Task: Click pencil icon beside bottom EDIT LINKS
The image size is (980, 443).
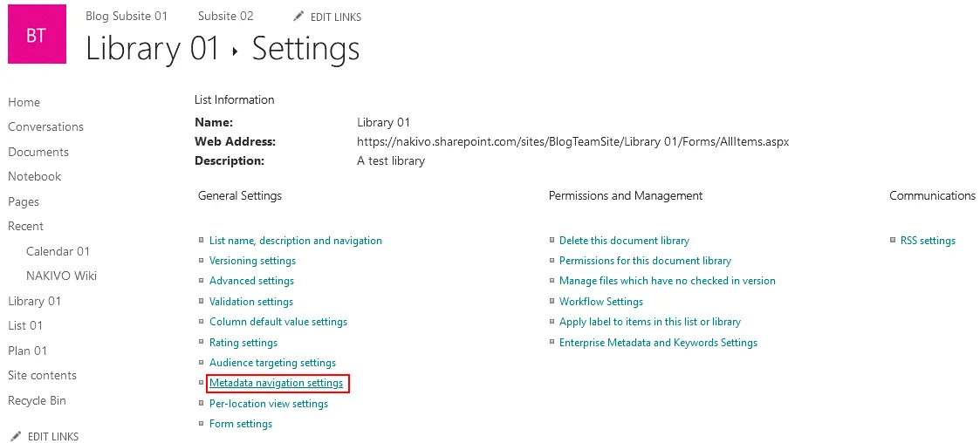Action: tap(15, 436)
